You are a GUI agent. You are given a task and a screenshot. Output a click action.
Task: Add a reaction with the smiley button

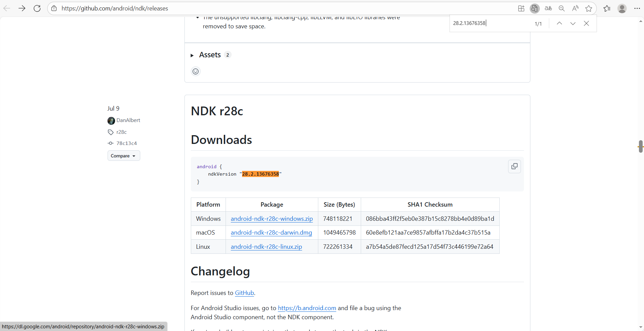click(196, 71)
